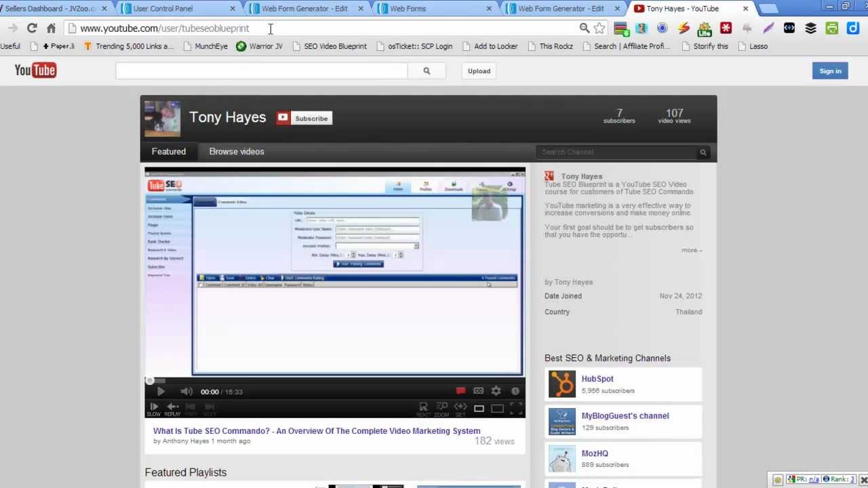This screenshot has height=488, width=868.
Task: Open What Is Tube SEO Commando video link
Action: [x=317, y=431]
